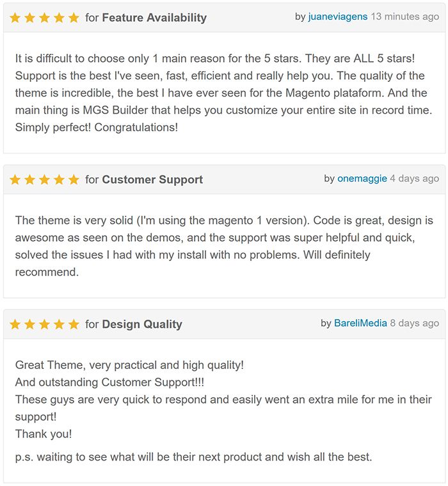Click the Design Quality heading

[x=142, y=324]
